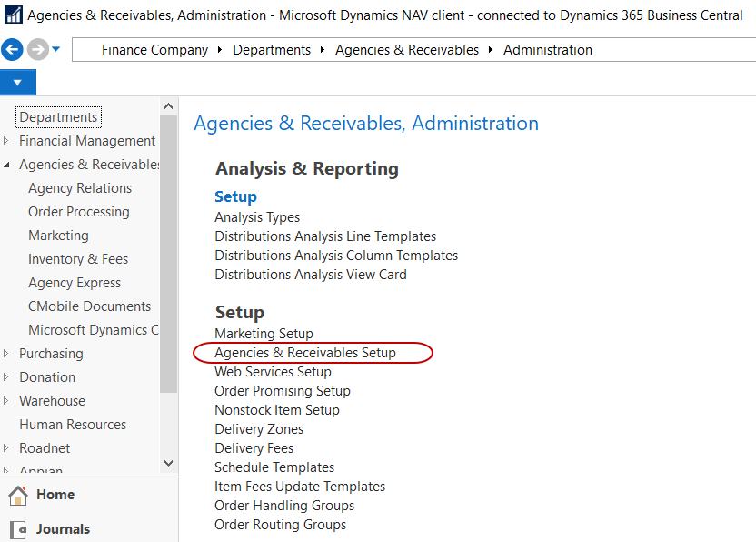Viewport: 756px width, 542px height.
Task: Expand the Financial Management tree node
Action: [x=7, y=141]
